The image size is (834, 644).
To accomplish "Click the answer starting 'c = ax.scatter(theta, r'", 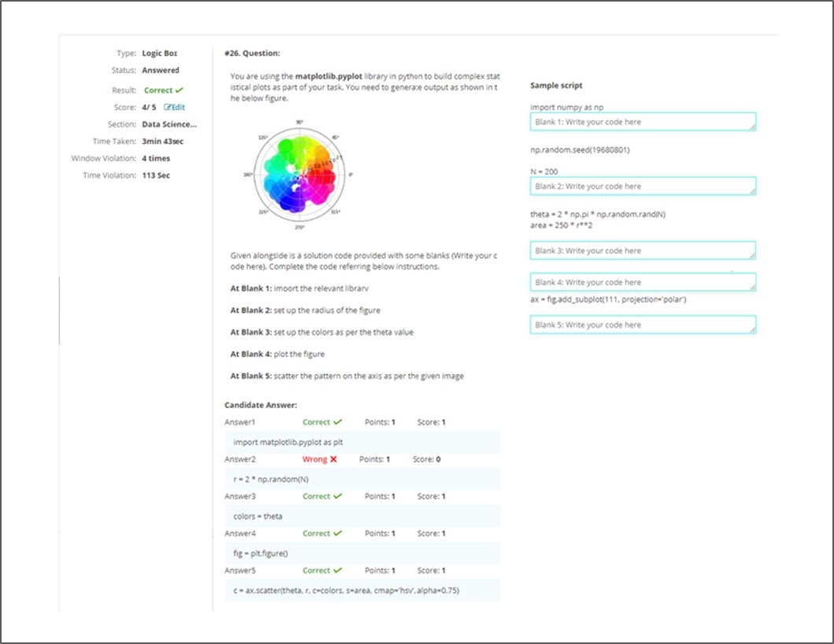I will 346,591.
